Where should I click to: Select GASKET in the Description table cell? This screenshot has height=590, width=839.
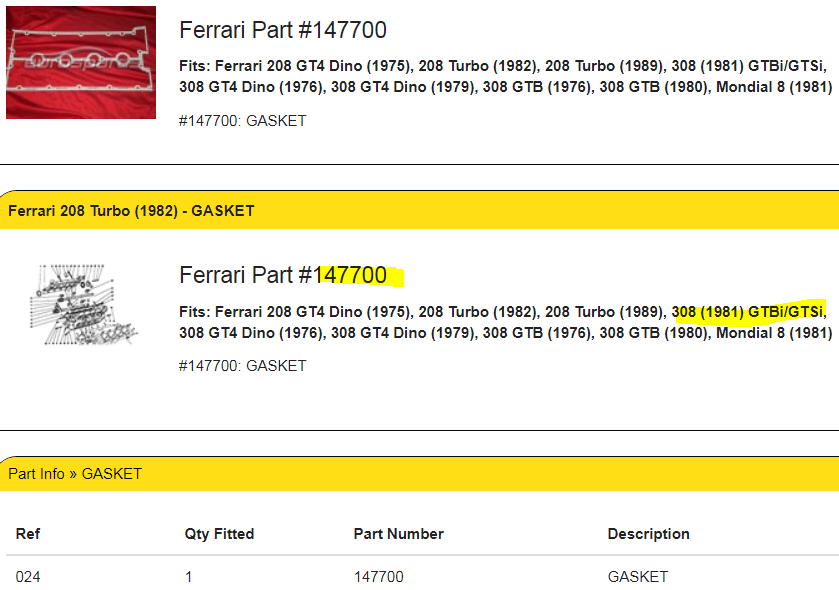[x=637, y=576]
